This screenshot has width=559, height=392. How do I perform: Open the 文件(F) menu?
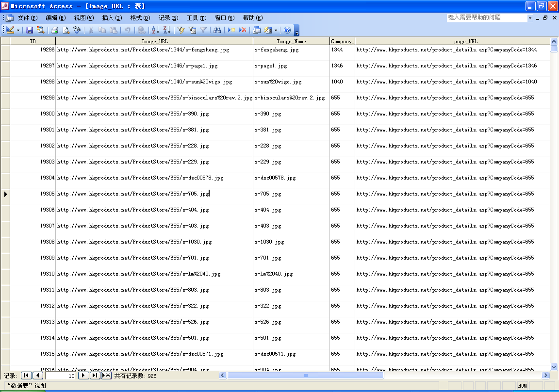[x=27, y=18]
